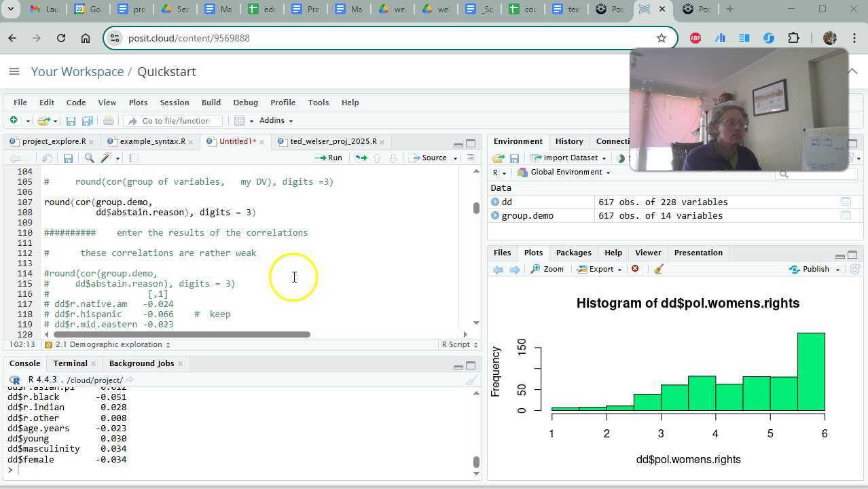This screenshot has width=868, height=489.
Task: Open the Import Dataset dropdown
Action: 569,158
